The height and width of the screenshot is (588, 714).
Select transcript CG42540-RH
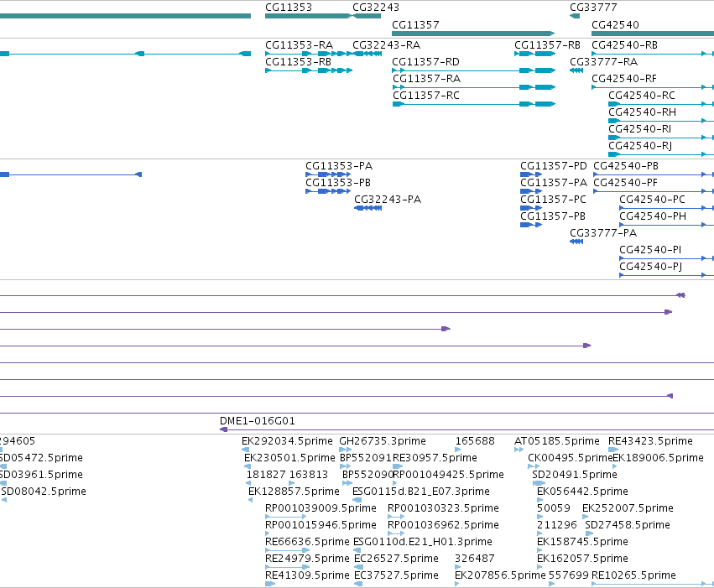[642, 112]
